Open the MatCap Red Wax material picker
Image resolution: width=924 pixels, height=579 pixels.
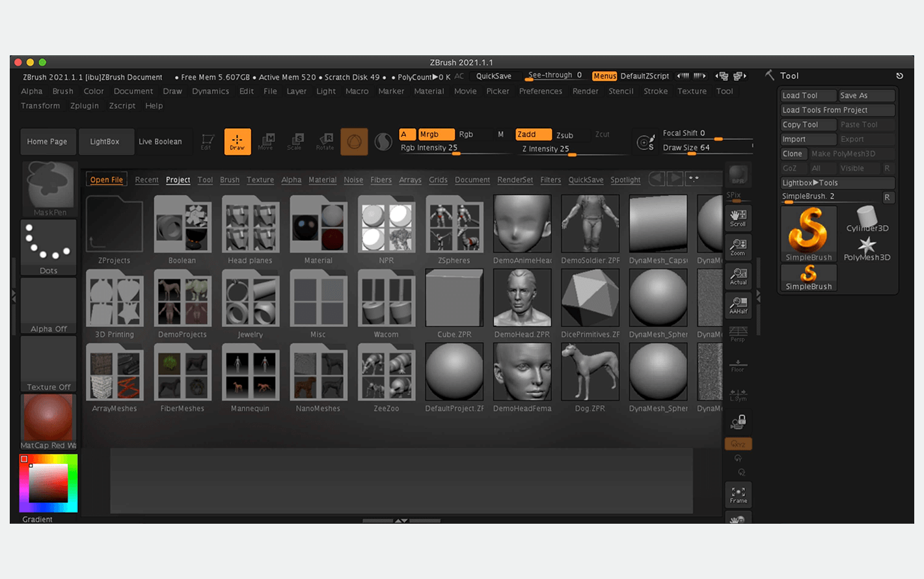[48, 420]
